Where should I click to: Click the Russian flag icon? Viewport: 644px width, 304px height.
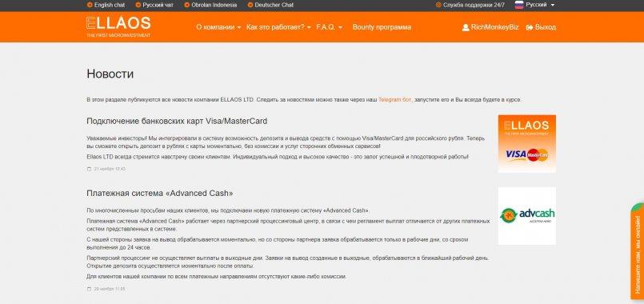tap(519, 5)
